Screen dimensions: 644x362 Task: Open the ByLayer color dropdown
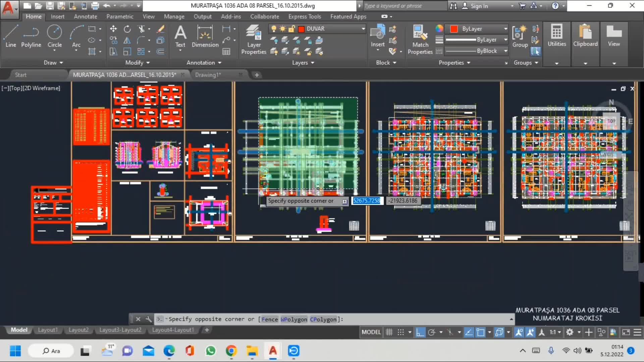coord(505,29)
